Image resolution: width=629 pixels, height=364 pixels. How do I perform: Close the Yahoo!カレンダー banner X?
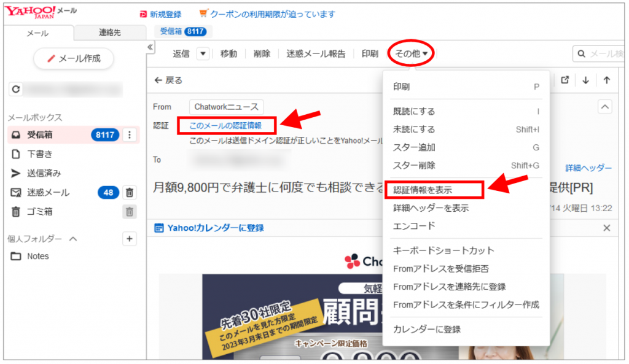pos(606,228)
